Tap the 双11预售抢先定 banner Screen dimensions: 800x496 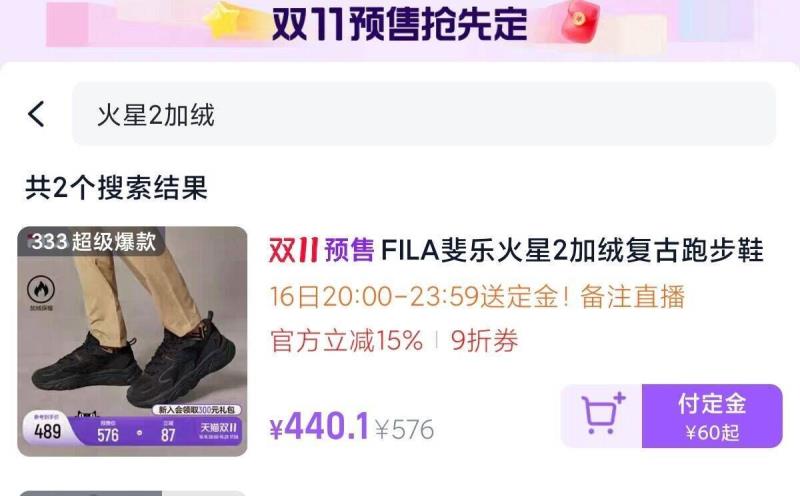399,24
